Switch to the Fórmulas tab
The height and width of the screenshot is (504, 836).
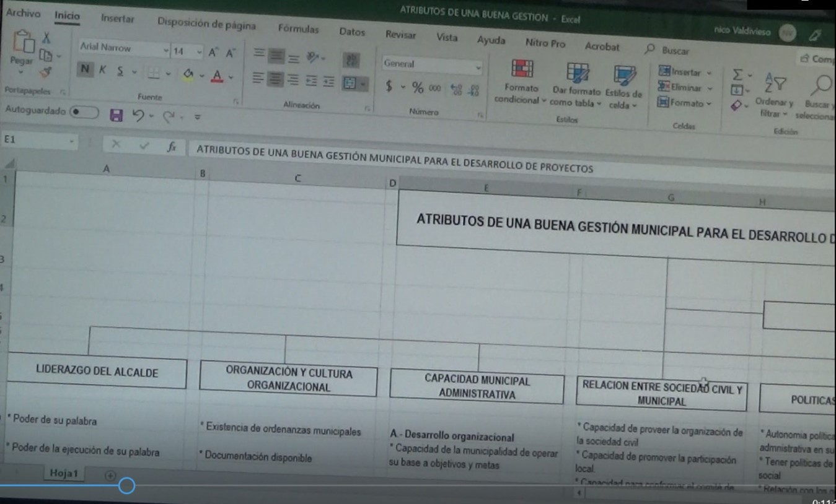tap(299, 28)
